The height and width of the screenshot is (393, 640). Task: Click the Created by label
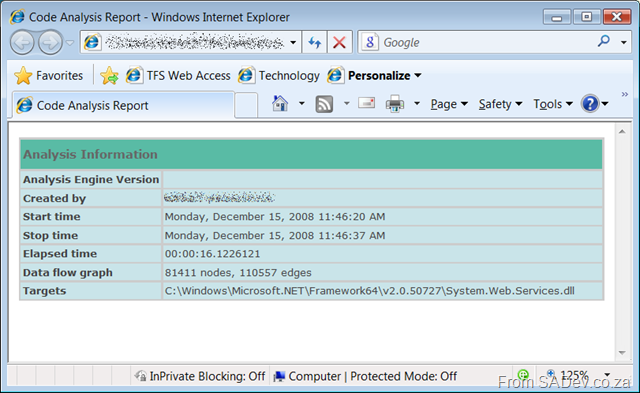click(54, 198)
